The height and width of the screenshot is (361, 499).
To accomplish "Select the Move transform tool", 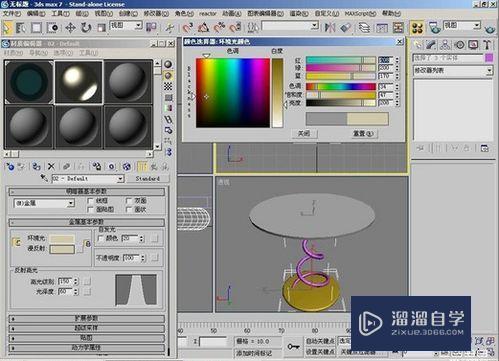I will 70,28.
